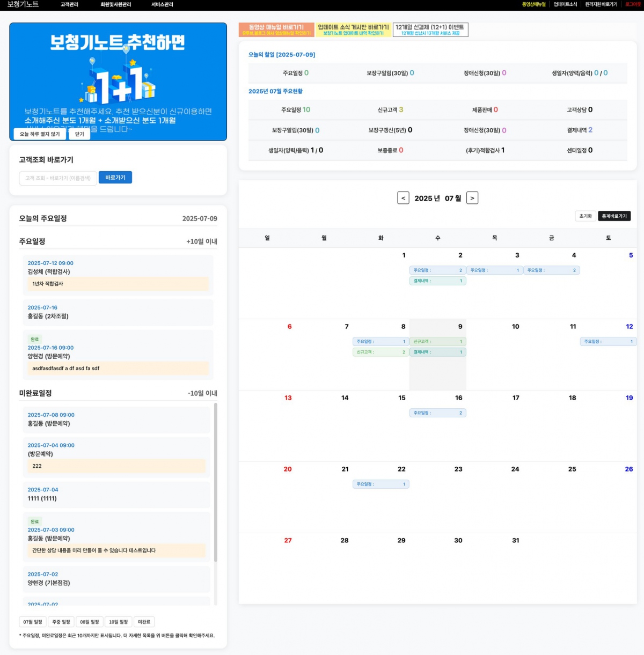Go to previous month arrow
Image resolution: width=644 pixels, height=655 pixels.
coord(403,198)
